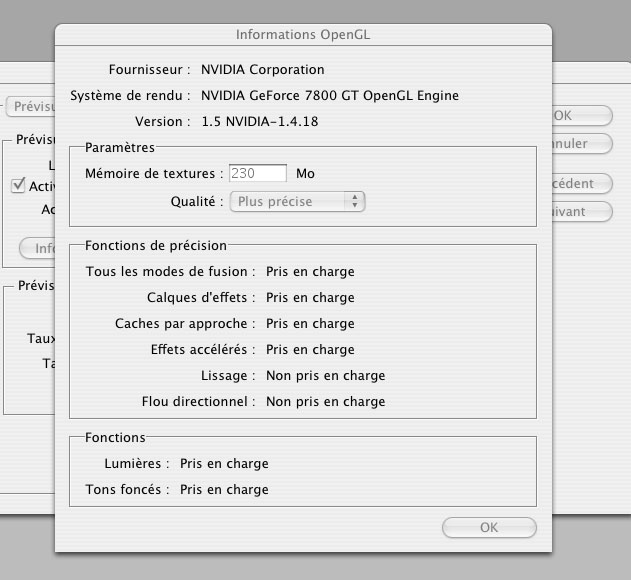Viewport: 631px width, 580px height.
Task: Select the text NVIDIA GeForce 7800 GT OpenGL Engine
Action: 330,95
